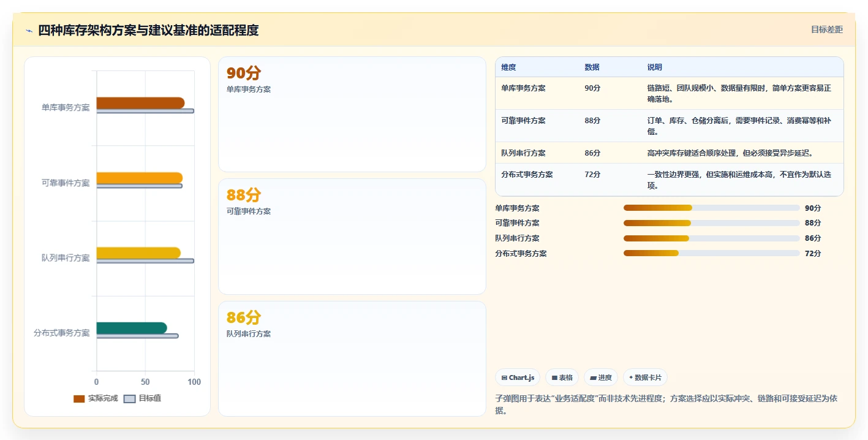Select the 分布式事务方案 cell in the table
868x440 pixels.
tap(527, 175)
